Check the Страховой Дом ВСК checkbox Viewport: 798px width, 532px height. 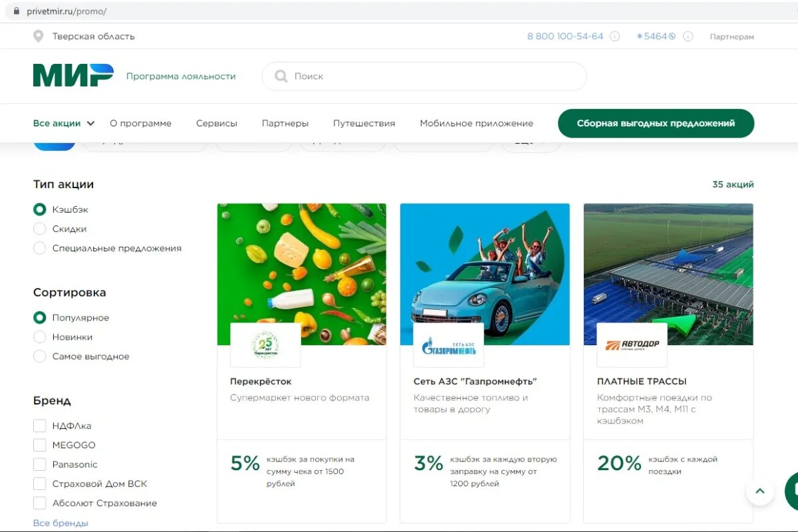pos(40,483)
